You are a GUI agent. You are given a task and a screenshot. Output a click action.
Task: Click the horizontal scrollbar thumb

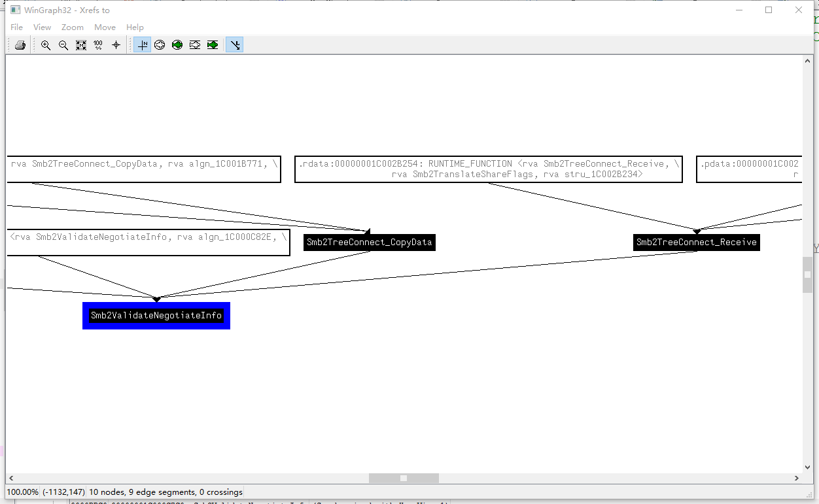click(404, 479)
